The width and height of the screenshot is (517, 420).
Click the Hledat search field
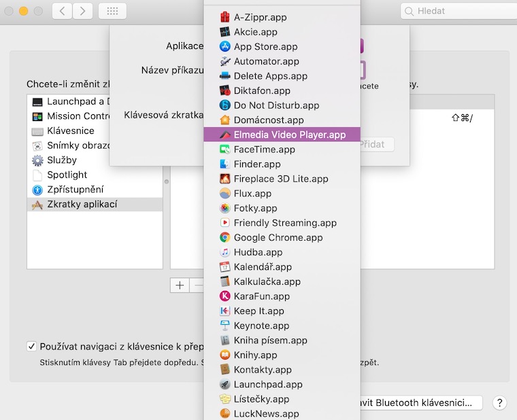pyautogui.click(x=458, y=11)
